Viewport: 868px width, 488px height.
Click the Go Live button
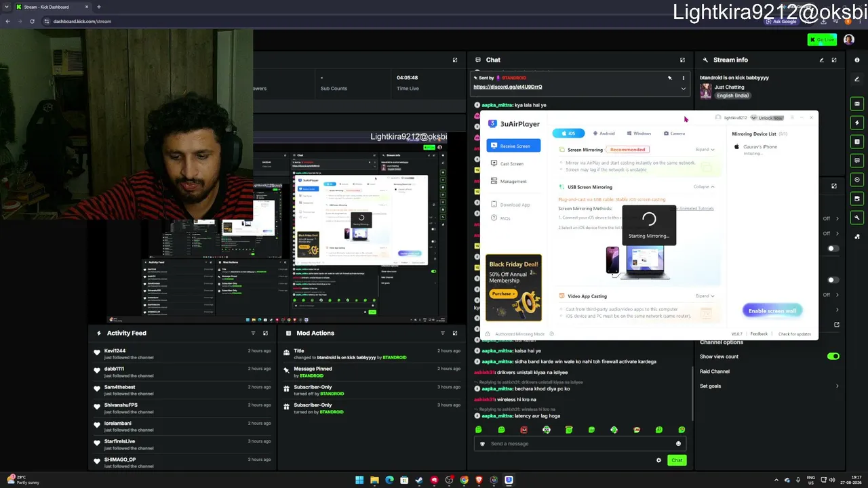(x=822, y=40)
